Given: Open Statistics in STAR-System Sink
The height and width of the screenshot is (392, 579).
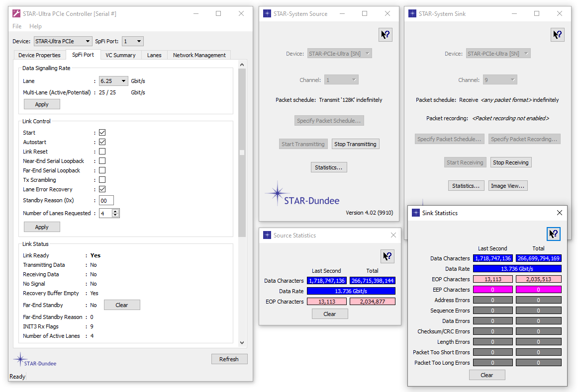Looking at the screenshot, I should click(466, 186).
